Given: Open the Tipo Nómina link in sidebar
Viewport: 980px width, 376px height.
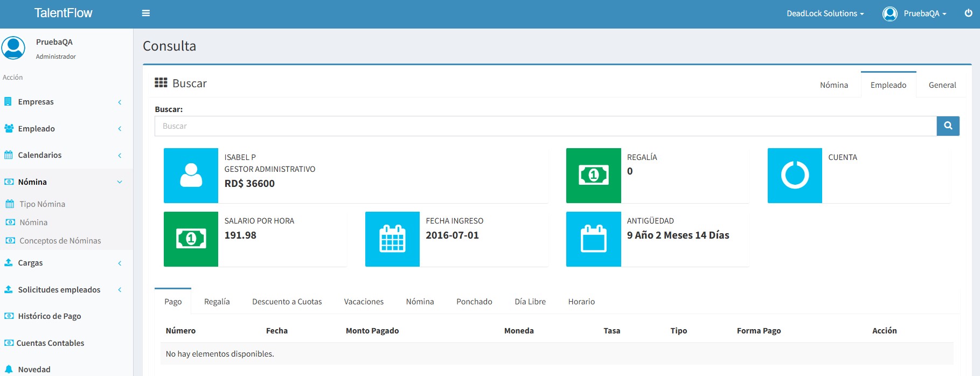Looking at the screenshot, I should (42, 204).
